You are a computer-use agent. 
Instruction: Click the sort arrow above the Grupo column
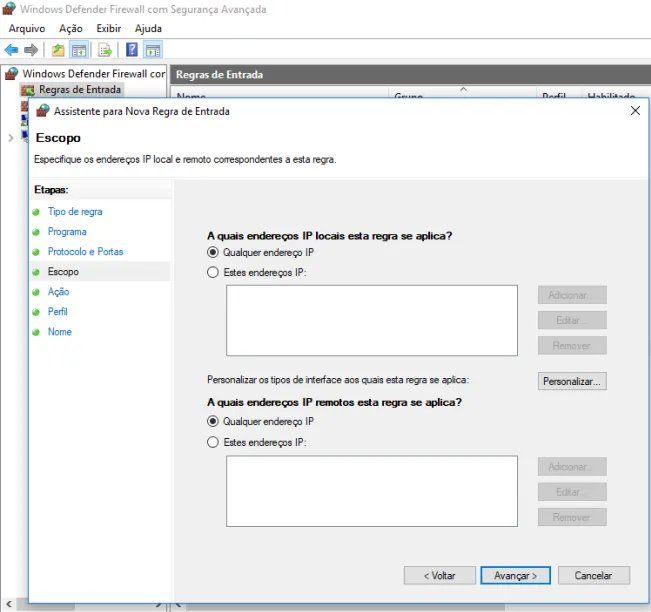pos(463,89)
